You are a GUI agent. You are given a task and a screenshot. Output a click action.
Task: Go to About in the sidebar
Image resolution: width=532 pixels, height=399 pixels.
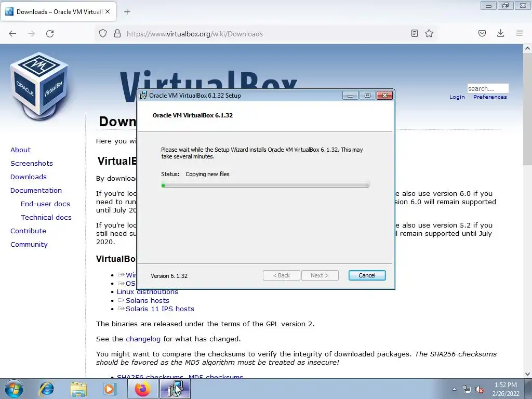[x=20, y=150]
